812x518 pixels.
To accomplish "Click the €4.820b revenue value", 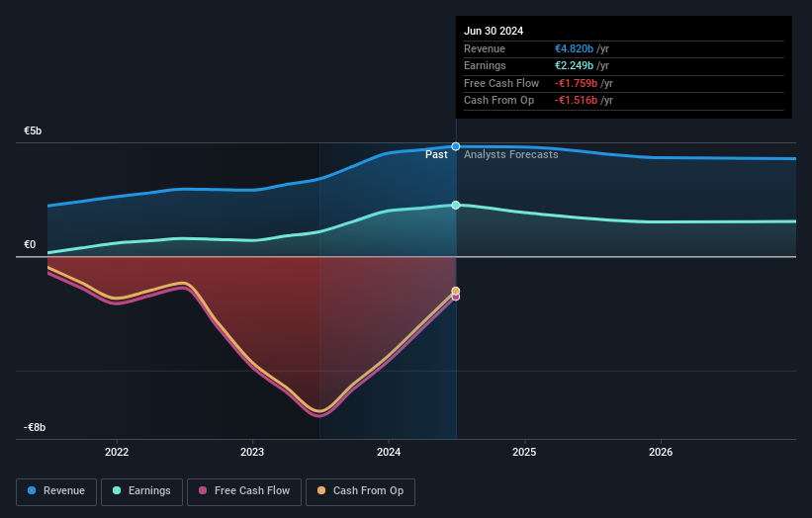I will pyautogui.click(x=575, y=48).
